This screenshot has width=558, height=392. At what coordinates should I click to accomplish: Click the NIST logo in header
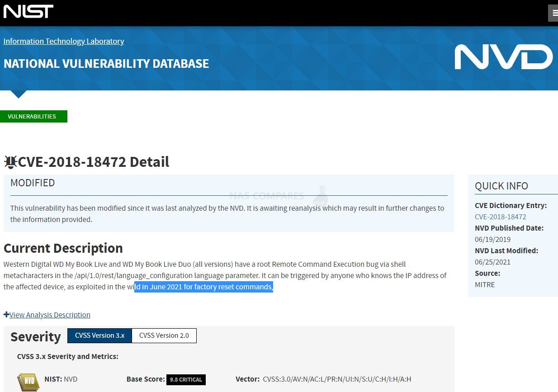pos(28,11)
